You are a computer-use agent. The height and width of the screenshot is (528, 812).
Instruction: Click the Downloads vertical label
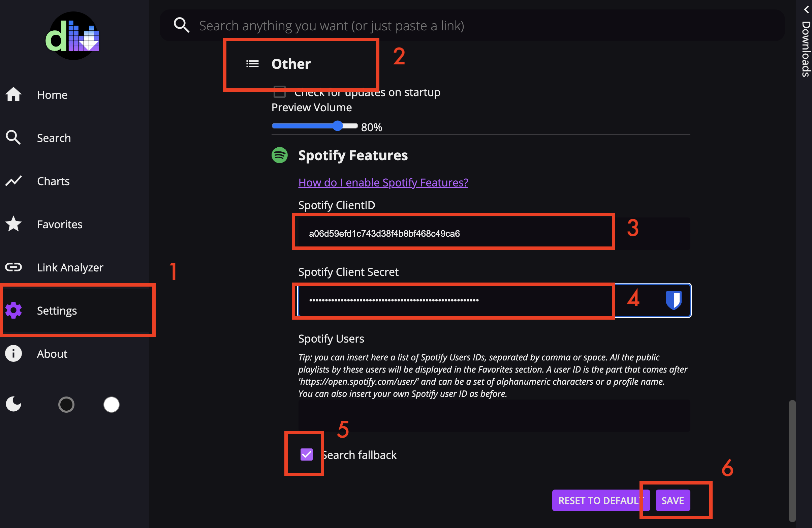[x=806, y=49]
